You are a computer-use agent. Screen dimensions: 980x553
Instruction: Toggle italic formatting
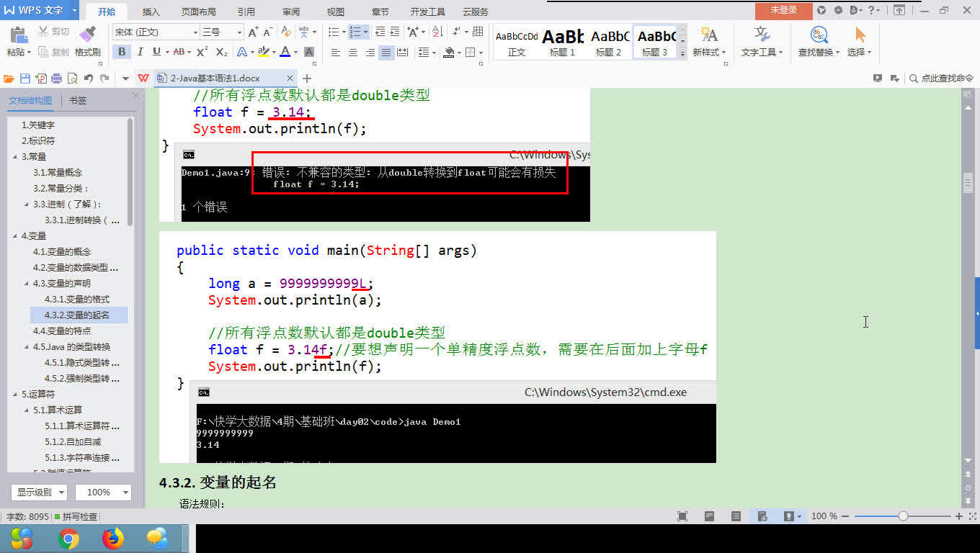pos(139,52)
